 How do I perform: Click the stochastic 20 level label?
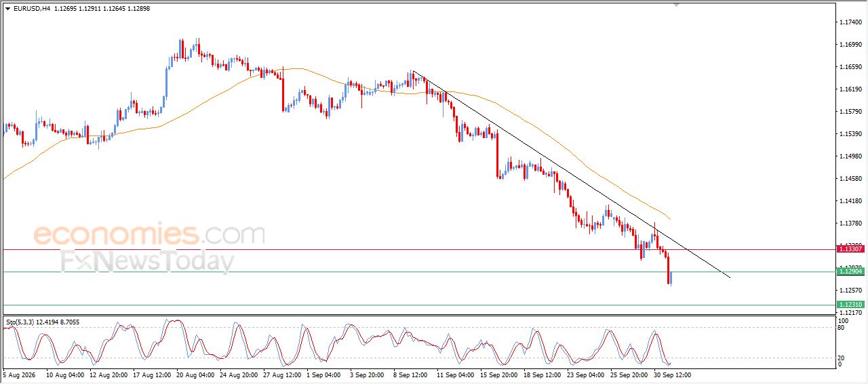(842, 358)
